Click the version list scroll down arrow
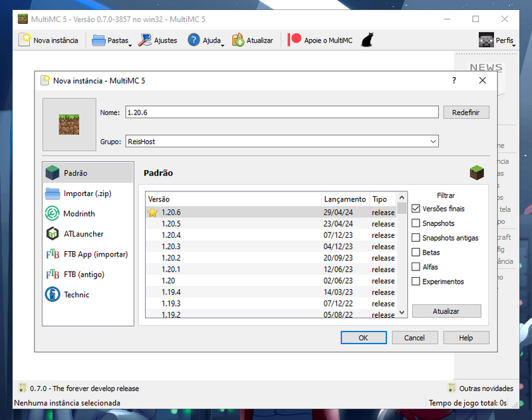This screenshot has width=532, height=420. click(x=402, y=312)
